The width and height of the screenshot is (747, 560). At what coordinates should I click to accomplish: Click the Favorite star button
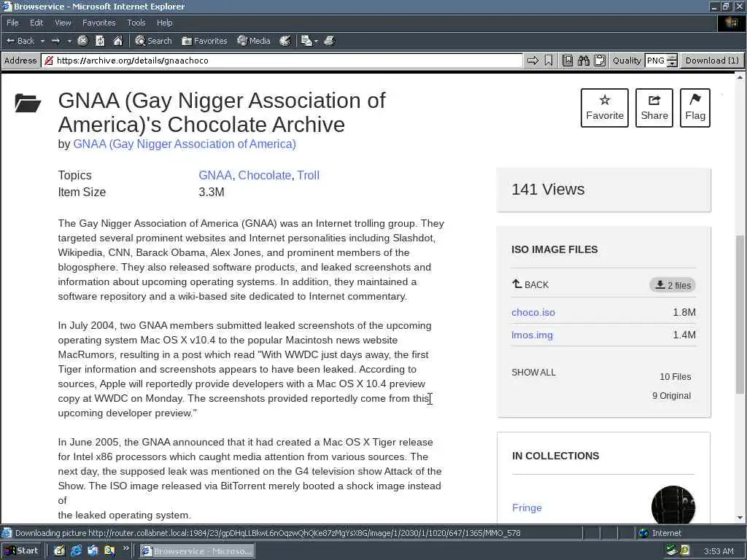tap(605, 108)
